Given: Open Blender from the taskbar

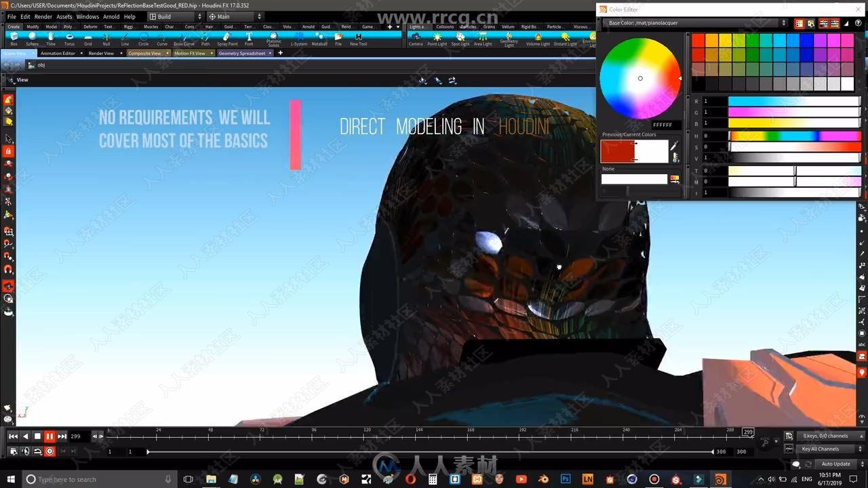Looking at the screenshot, I should coord(543,479).
